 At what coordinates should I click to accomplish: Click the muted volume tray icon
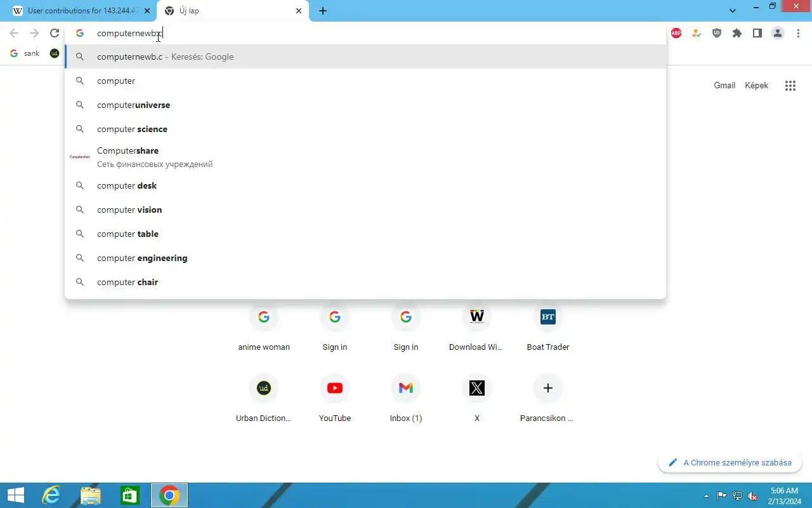click(x=752, y=496)
